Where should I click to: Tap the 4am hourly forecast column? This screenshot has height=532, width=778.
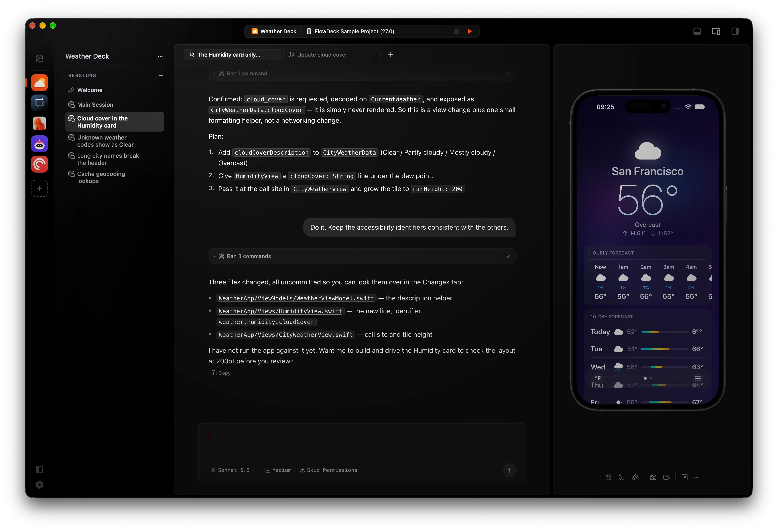coord(691,282)
